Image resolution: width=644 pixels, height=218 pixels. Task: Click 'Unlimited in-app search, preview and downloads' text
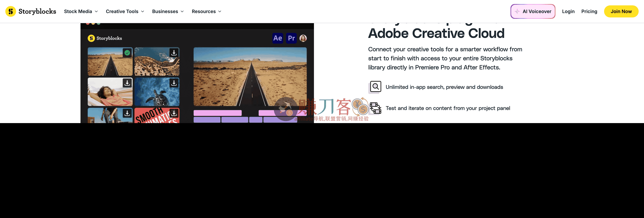click(444, 87)
